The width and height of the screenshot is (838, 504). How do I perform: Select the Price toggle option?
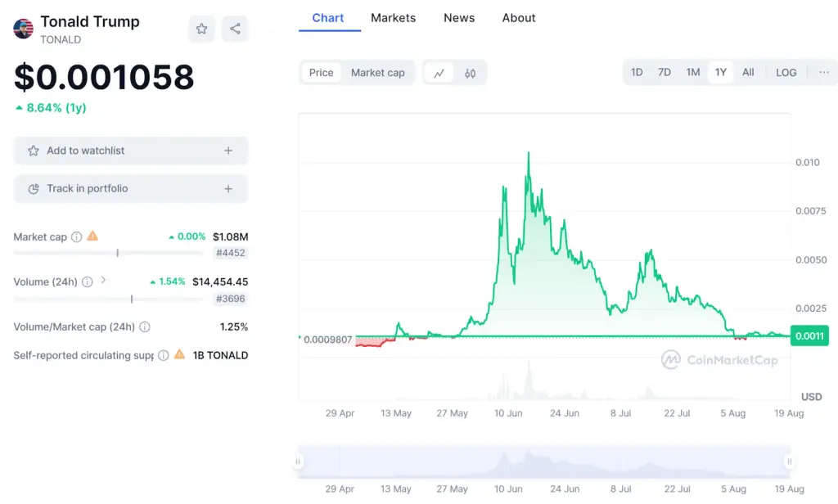(x=321, y=73)
